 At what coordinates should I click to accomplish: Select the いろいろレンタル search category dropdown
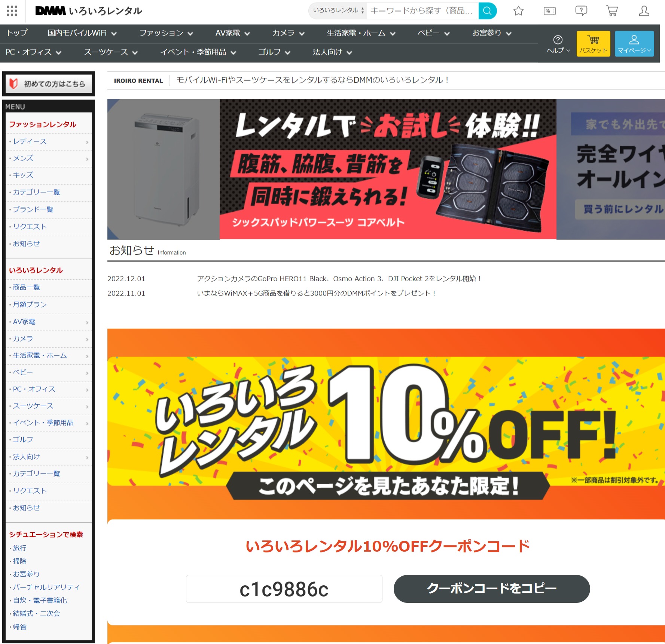point(338,11)
